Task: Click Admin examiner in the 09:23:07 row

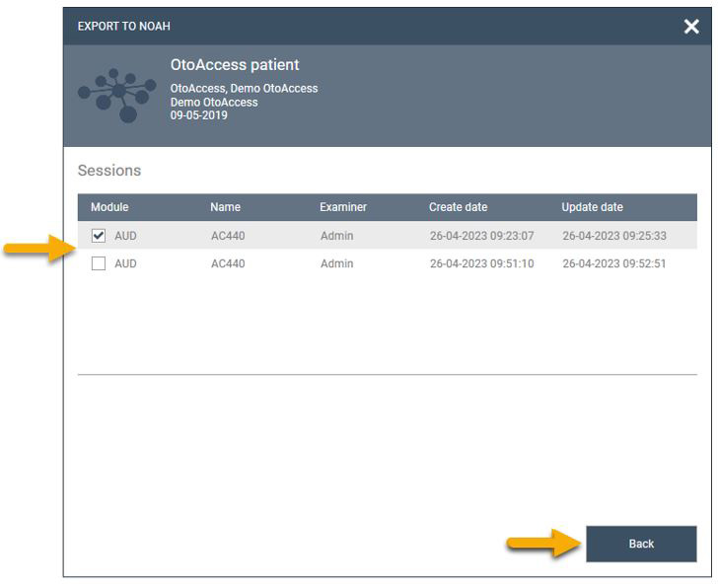Action: pos(336,236)
